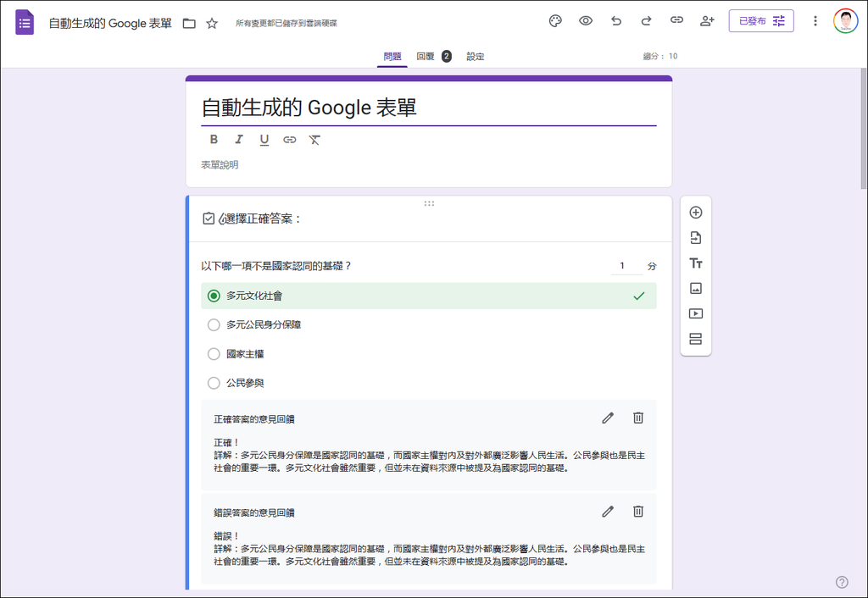Edit the form title field
The image size is (868, 598).
click(428, 108)
